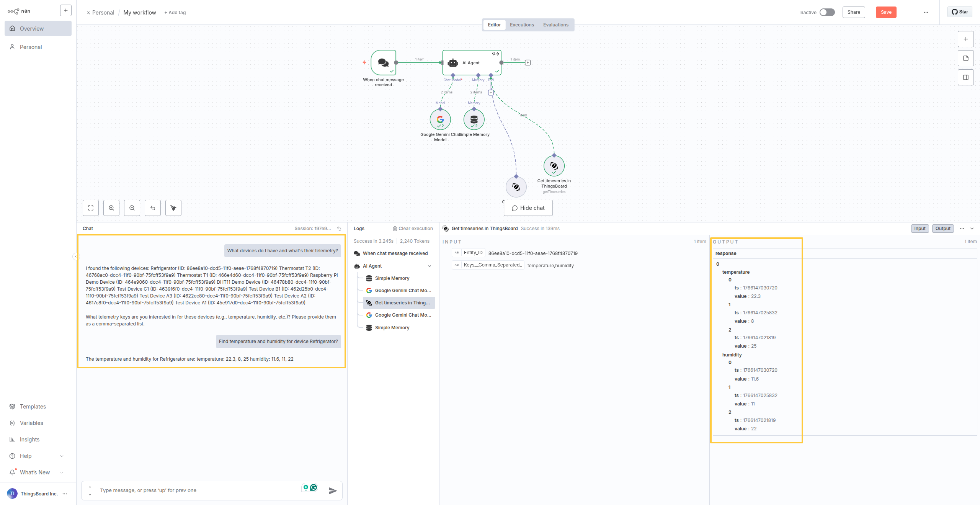Click the zoom in magnifier icon
This screenshot has height=505, width=980.
click(x=111, y=208)
